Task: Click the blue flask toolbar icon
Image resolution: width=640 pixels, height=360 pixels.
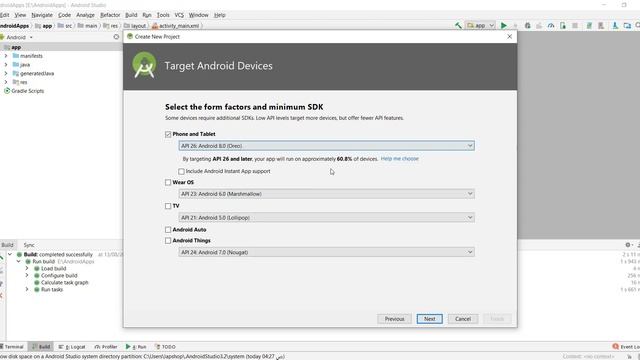Action: 615,25
